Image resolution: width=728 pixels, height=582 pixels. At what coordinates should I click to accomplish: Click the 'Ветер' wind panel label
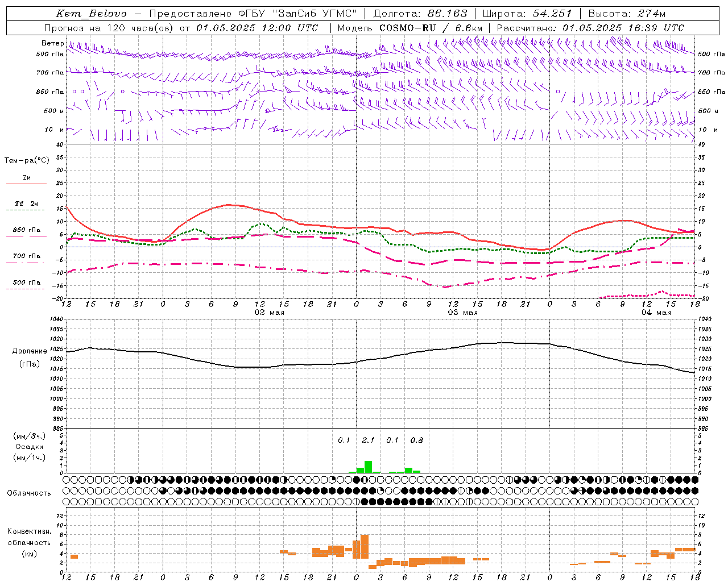point(53,43)
